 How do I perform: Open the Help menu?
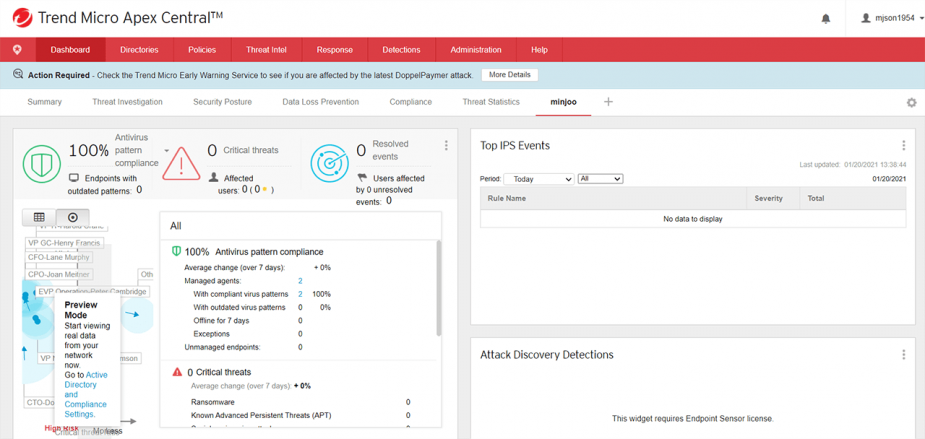tap(539, 50)
